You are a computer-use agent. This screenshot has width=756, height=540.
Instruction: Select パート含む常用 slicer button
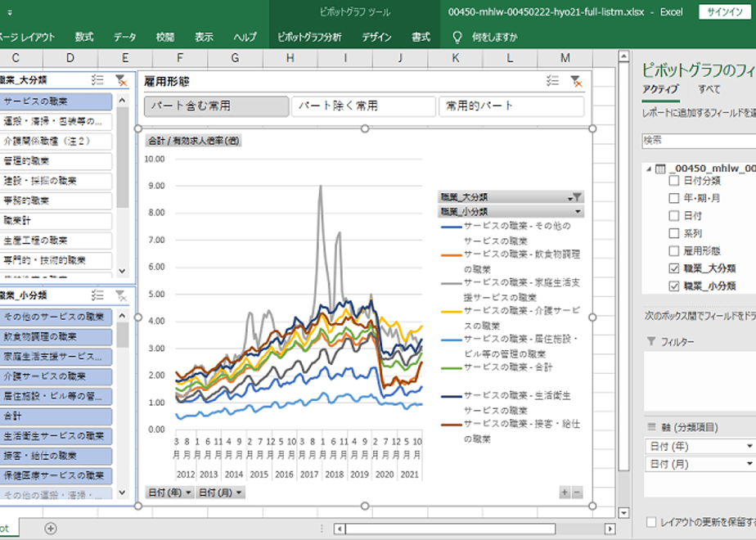pyautogui.click(x=217, y=106)
